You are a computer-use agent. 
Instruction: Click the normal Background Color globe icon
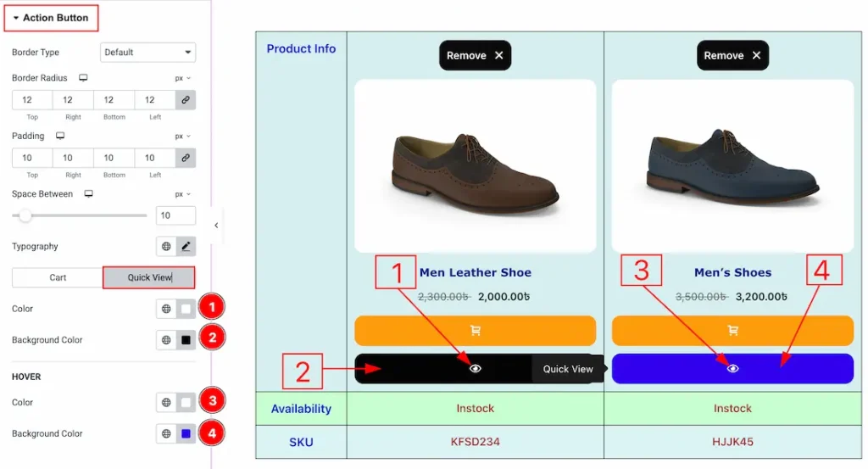coord(166,340)
